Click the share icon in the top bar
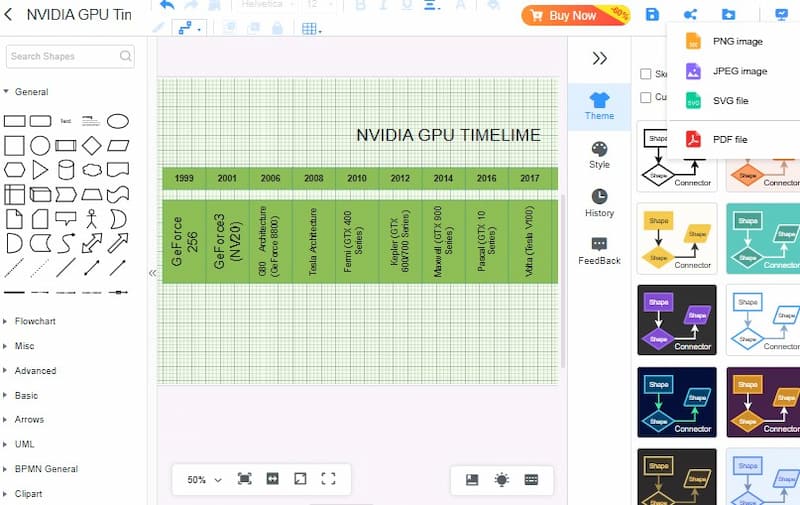 coord(690,14)
